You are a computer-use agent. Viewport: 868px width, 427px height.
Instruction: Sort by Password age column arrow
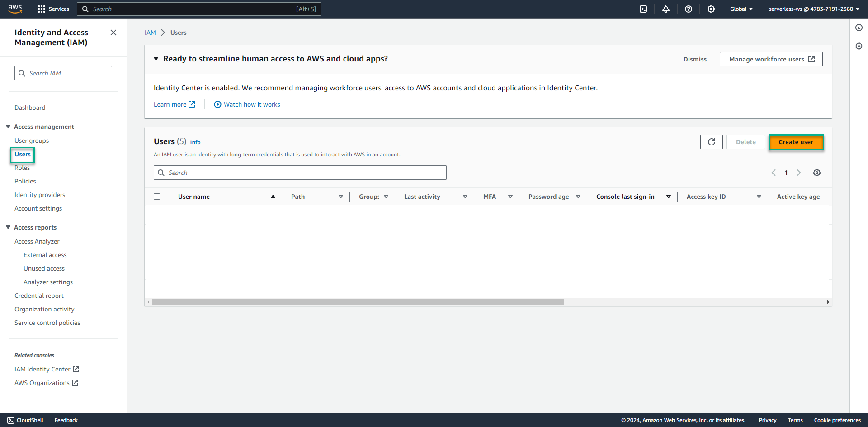(578, 197)
